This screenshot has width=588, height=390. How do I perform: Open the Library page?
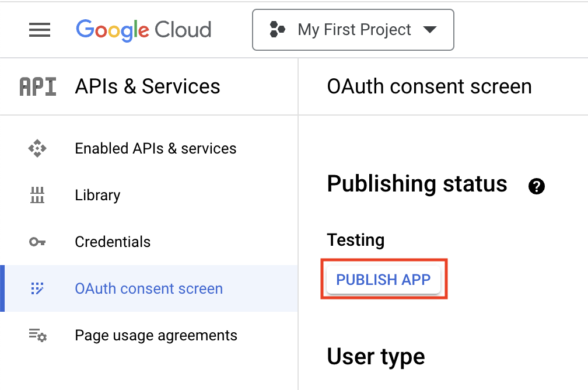[97, 195]
